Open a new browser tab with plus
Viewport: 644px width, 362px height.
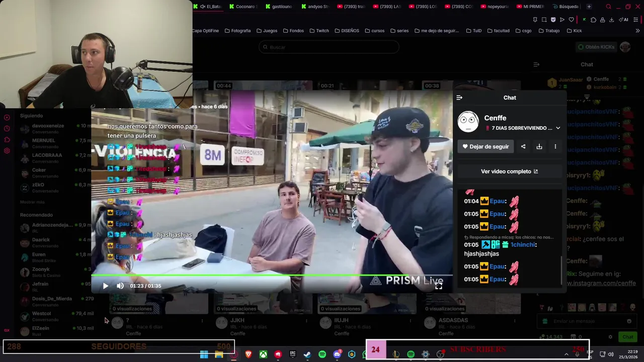point(589,7)
